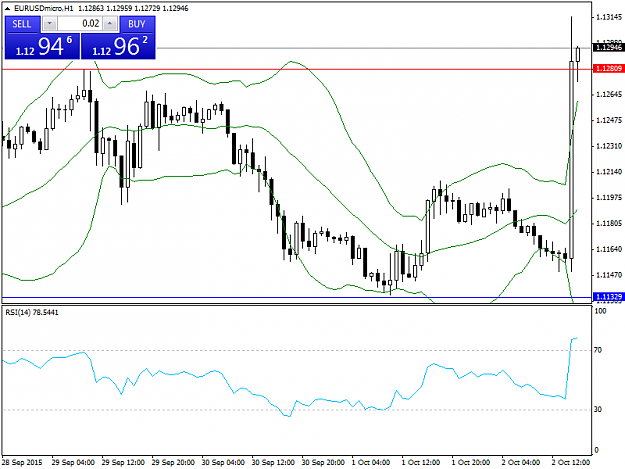Click the 1.12310 price scale value
The width and height of the screenshot is (625, 469).
pos(609,146)
